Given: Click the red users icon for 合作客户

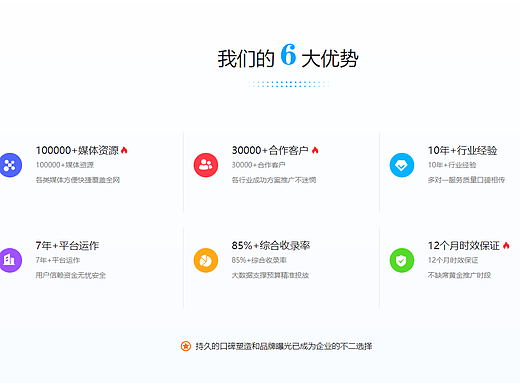Looking at the screenshot, I should [x=206, y=165].
